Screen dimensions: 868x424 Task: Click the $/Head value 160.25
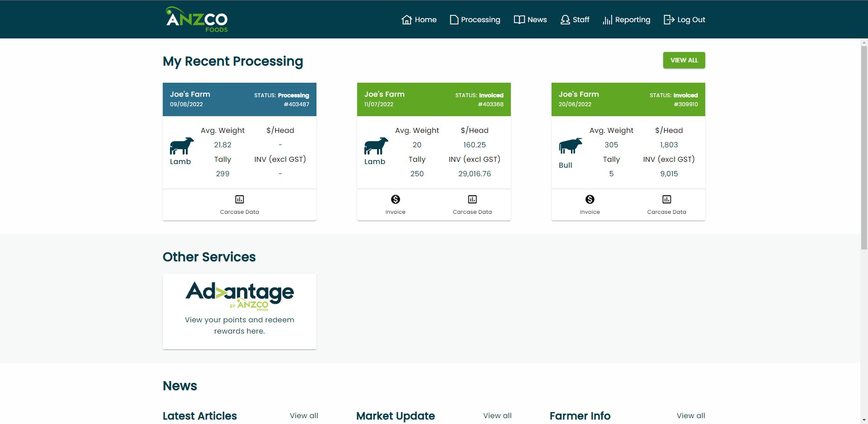click(x=475, y=145)
